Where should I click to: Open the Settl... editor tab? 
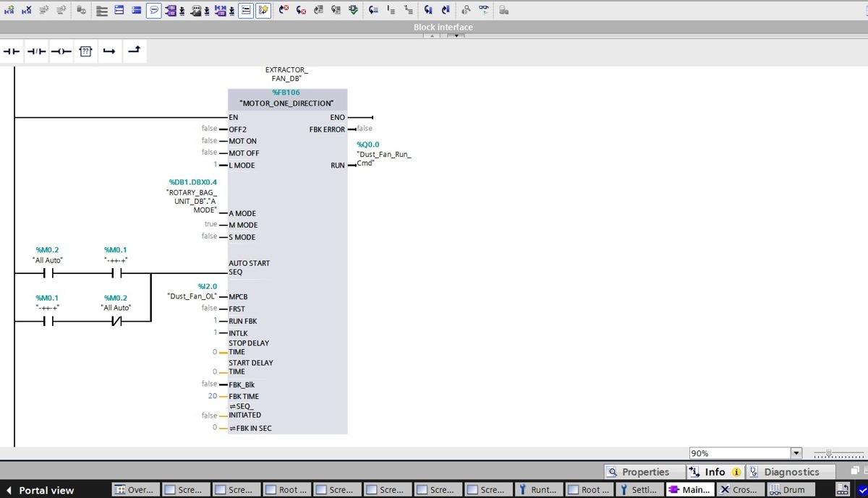pos(639,489)
